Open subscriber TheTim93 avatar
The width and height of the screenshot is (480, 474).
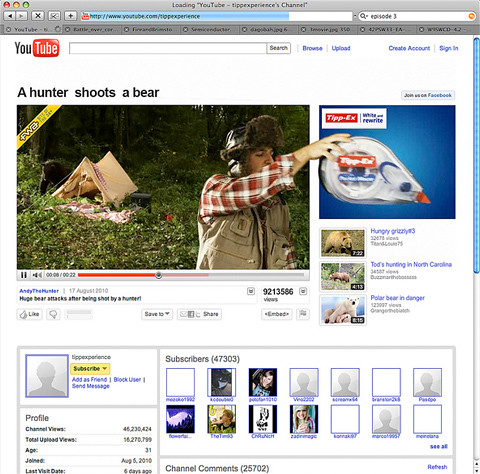[221, 419]
